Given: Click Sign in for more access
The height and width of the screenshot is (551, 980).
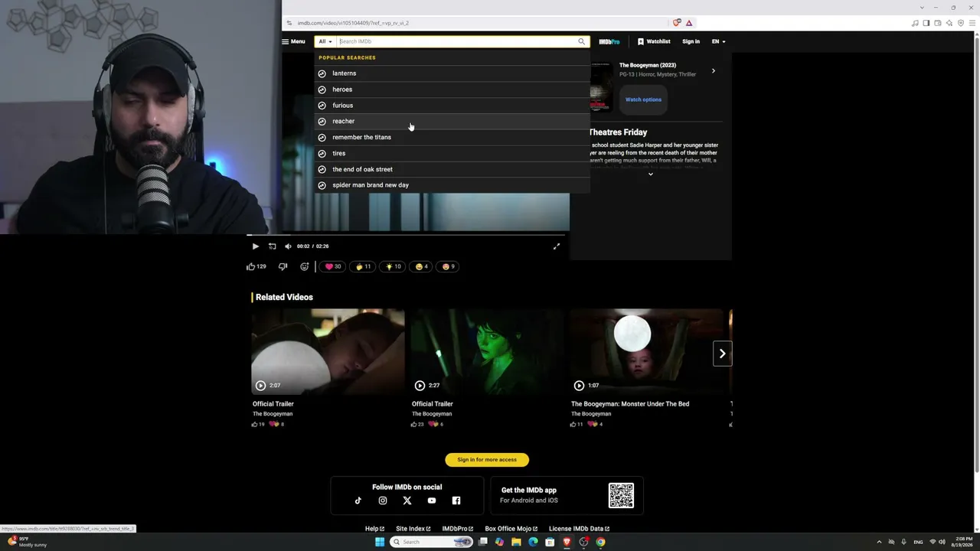Looking at the screenshot, I should coord(487,460).
